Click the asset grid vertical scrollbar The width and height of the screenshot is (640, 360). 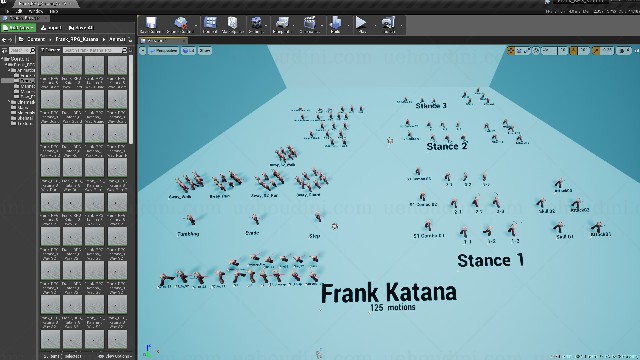(x=131, y=99)
